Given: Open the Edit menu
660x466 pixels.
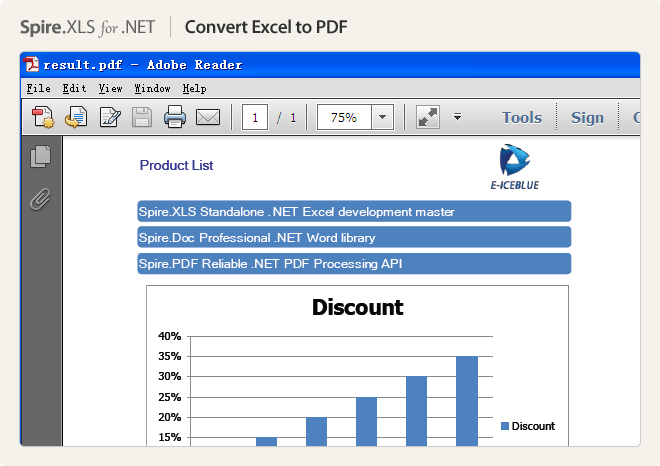Looking at the screenshot, I should point(75,88).
